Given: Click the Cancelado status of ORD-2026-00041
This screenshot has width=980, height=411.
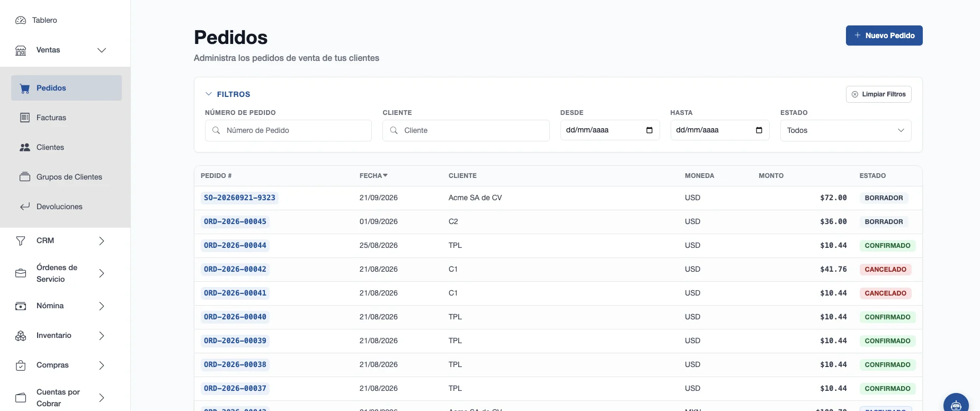Looking at the screenshot, I should point(885,293).
